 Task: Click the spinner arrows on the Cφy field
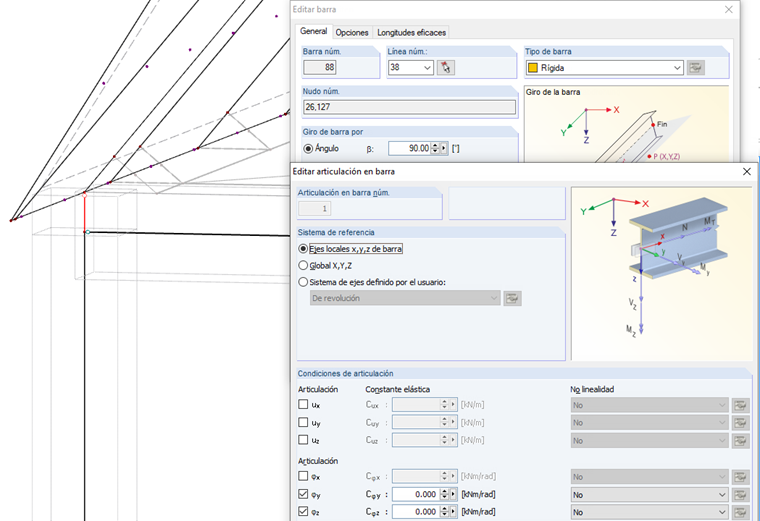click(x=444, y=494)
